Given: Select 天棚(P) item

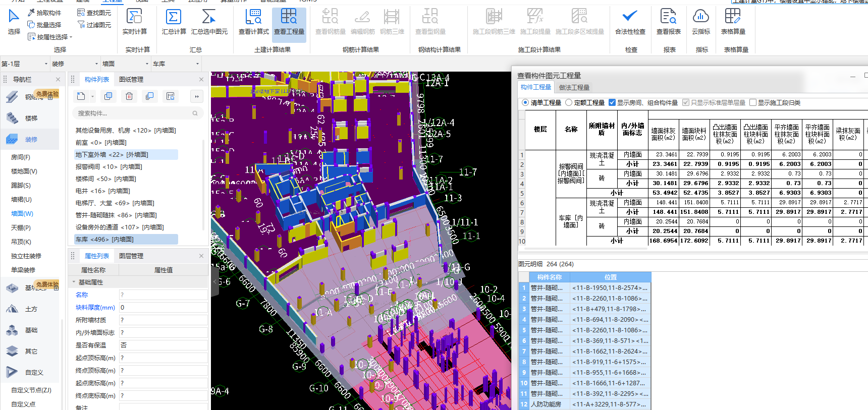Looking at the screenshot, I should click(21, 228).
